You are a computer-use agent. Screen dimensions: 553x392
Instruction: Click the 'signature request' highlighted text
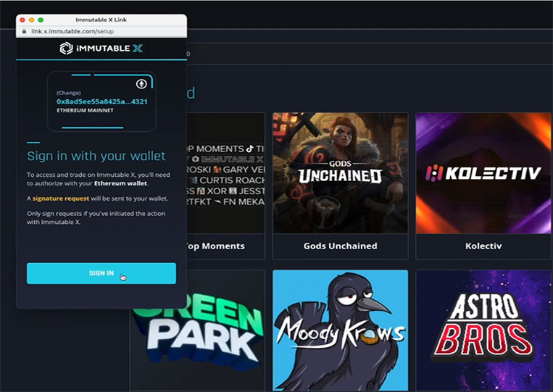click(x=61, y=199)
